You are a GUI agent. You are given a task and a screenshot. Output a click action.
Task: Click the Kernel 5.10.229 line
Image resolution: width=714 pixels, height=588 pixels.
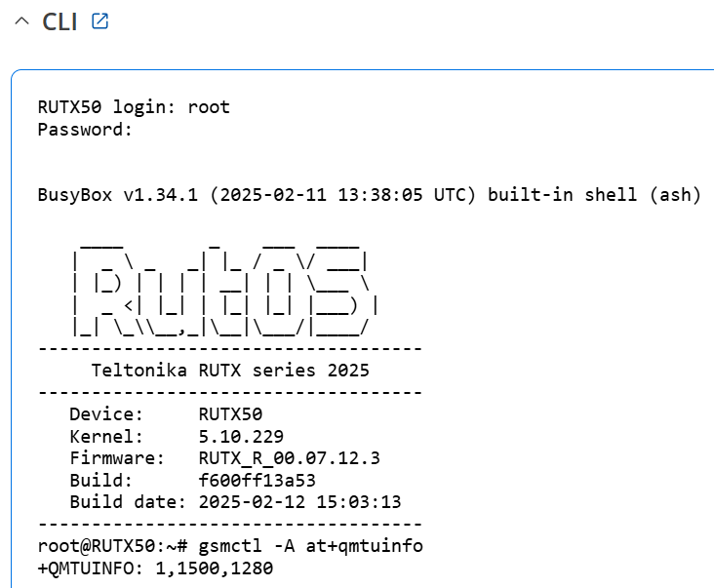(177, 437)
